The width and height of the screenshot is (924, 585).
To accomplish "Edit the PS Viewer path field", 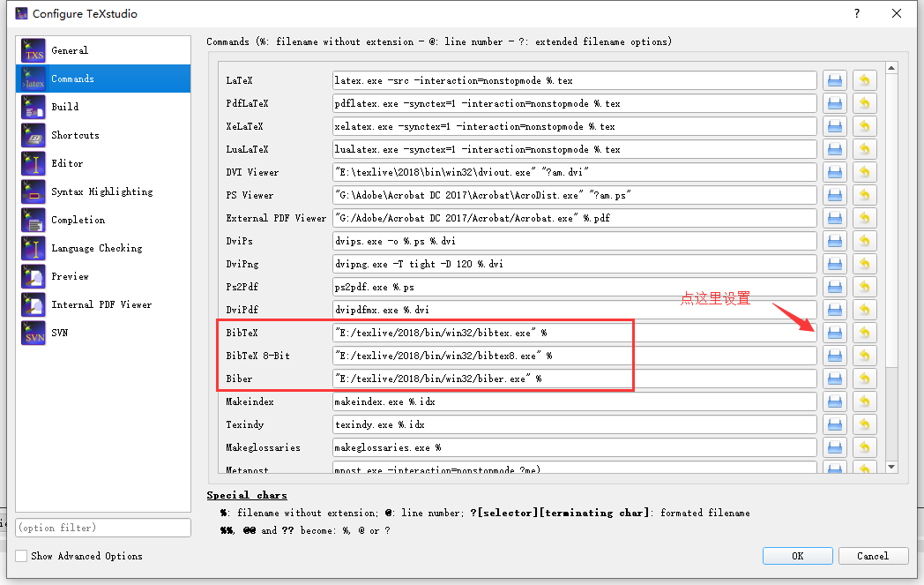I will [x=575, y=195].
